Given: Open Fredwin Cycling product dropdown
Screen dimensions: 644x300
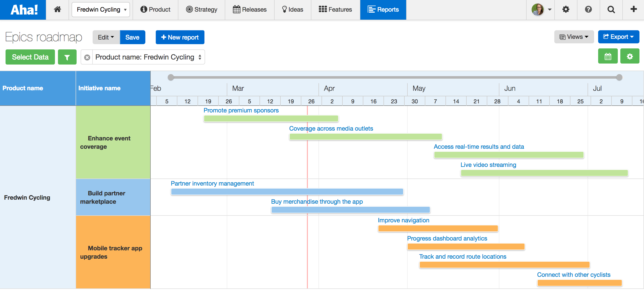Looking at the screenshot, I should coord(101,10).
